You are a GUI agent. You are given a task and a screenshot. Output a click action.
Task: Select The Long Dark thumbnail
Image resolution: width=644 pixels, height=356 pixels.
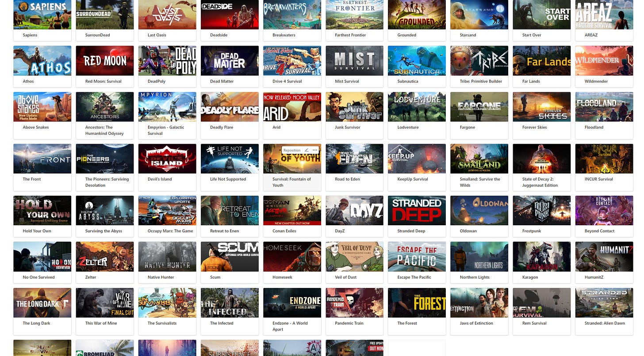[42, 303]
